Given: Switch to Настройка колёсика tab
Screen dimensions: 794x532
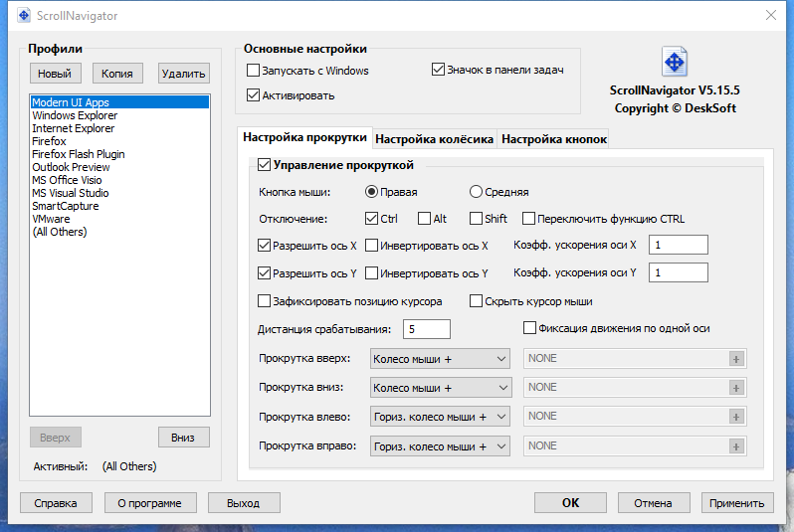Looking at the screenshot, I should pyautogui.click(x=435, y=138).
